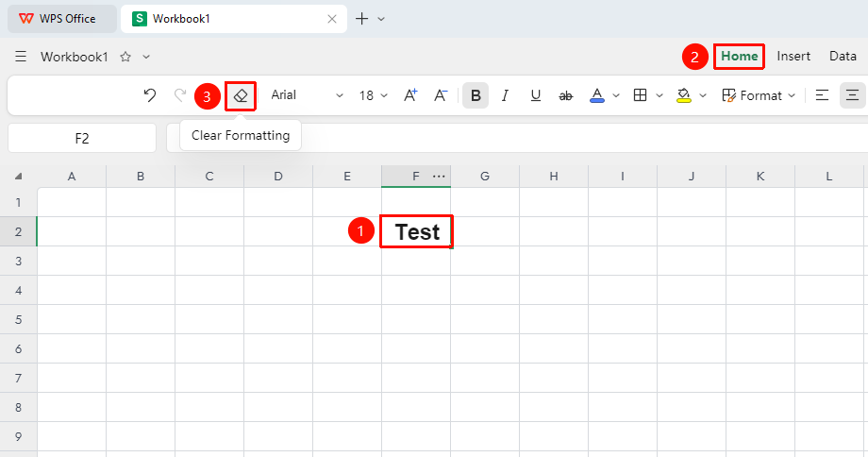868x457 pixels.
Task: Select column B header
Action: tap(141, 177)
